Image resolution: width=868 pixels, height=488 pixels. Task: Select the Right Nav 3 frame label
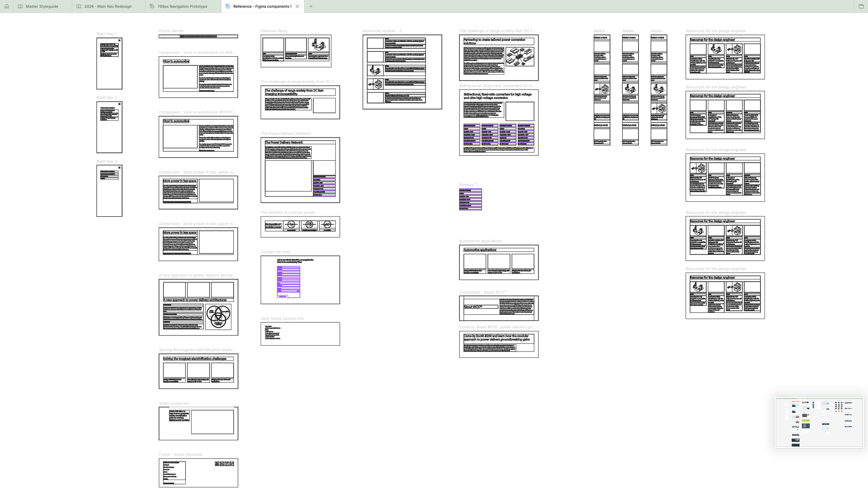(107, 161)
